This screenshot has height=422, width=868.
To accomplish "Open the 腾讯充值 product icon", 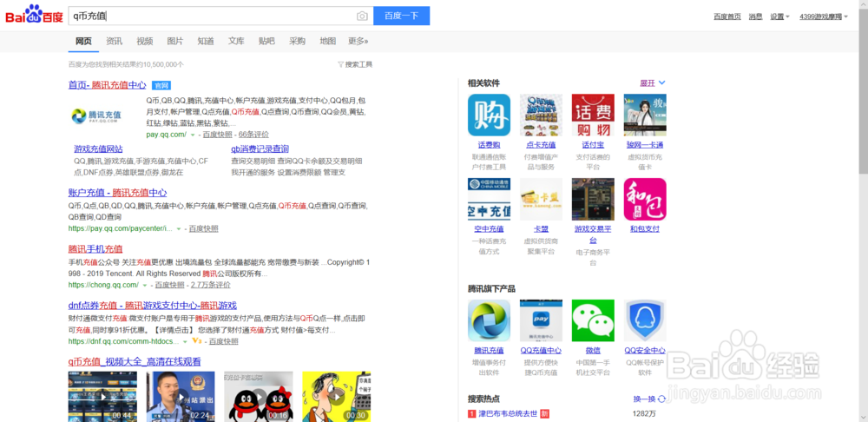I will [x=489, y=320].
